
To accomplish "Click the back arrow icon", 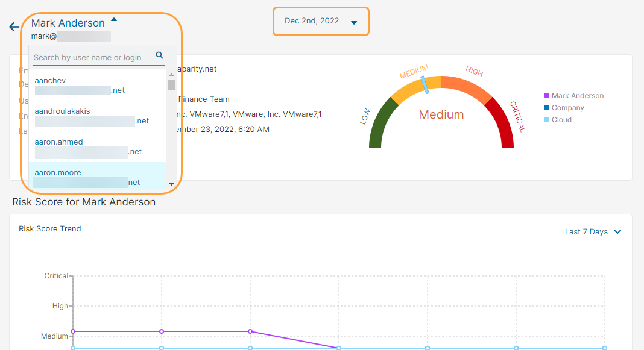I will pyautogui.click(x=13, y=27).
